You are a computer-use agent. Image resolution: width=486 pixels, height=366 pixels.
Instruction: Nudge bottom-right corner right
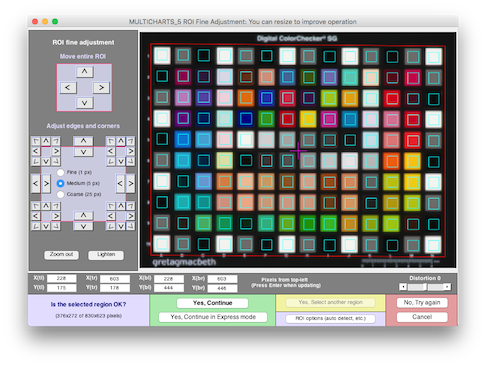pos(131,216)
